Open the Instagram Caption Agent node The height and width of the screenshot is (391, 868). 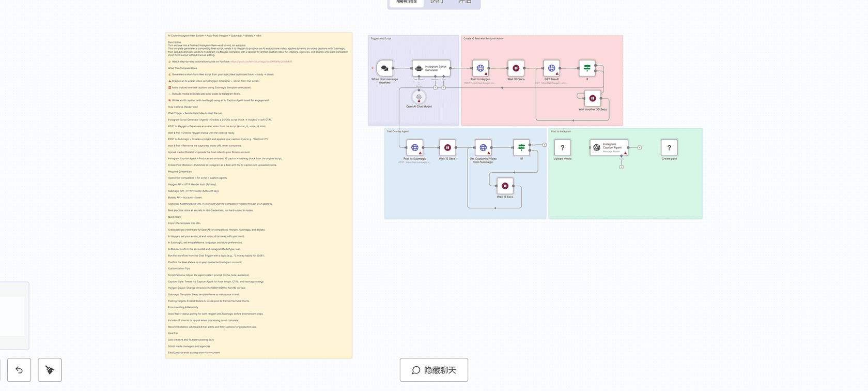tap(609, 147)
